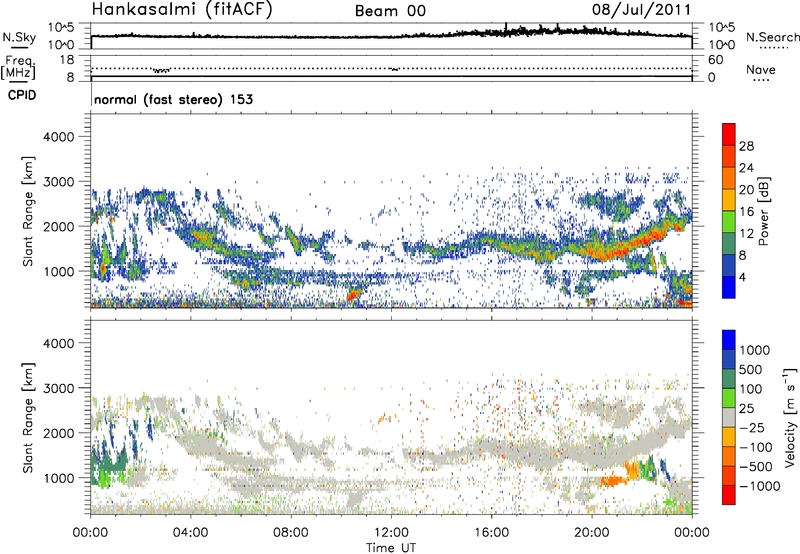Select the 60 tick on the Nave axis
This screenshot has width=800, height=554.
pos(715,60)
